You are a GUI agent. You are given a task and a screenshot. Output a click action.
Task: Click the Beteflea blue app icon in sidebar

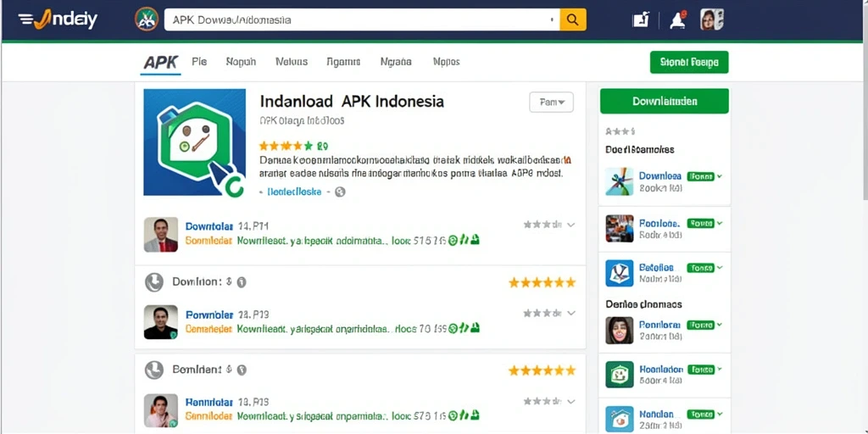[620, 273]
